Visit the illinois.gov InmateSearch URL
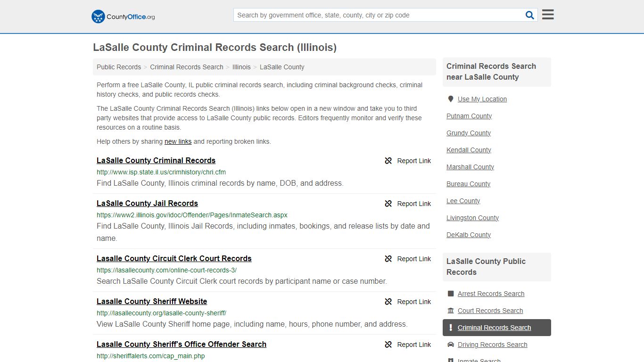Screen dimensions: 644x362 tap(192, 215)
